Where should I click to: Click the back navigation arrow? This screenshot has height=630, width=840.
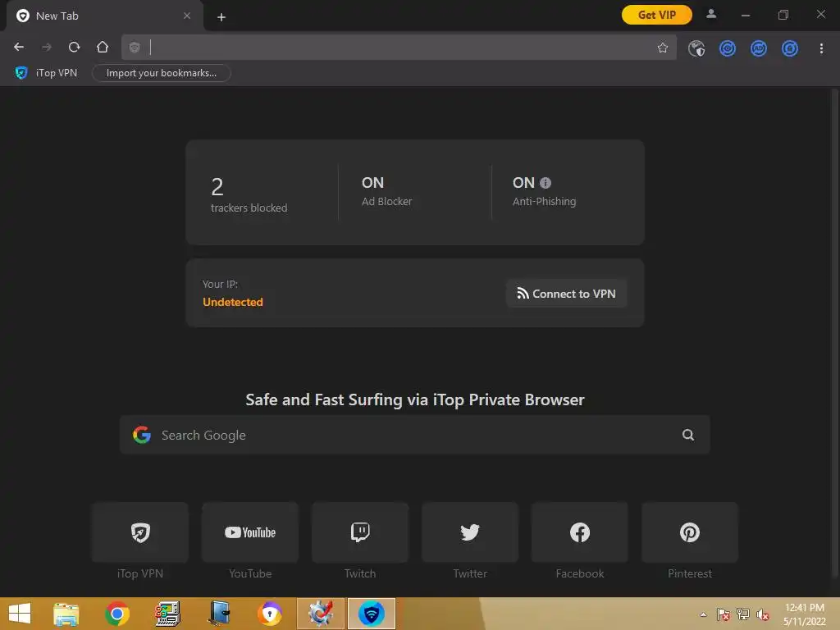tap(19, 47)
